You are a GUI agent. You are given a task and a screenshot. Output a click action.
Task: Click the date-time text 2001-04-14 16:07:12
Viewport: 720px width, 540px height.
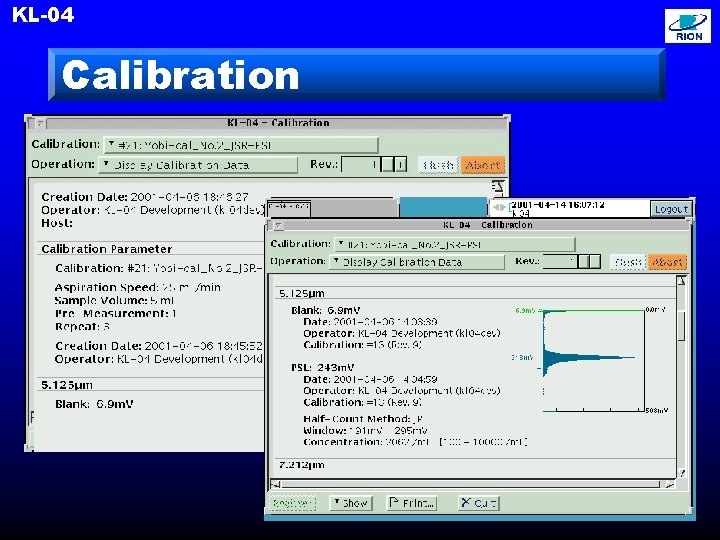[x=558, y=205]
